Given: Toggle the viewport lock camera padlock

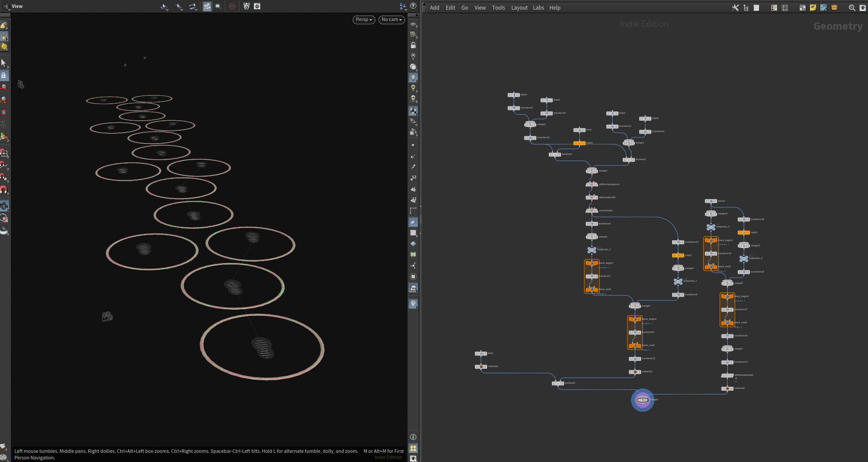Looking at the screenshot, I should click(413, 45).
